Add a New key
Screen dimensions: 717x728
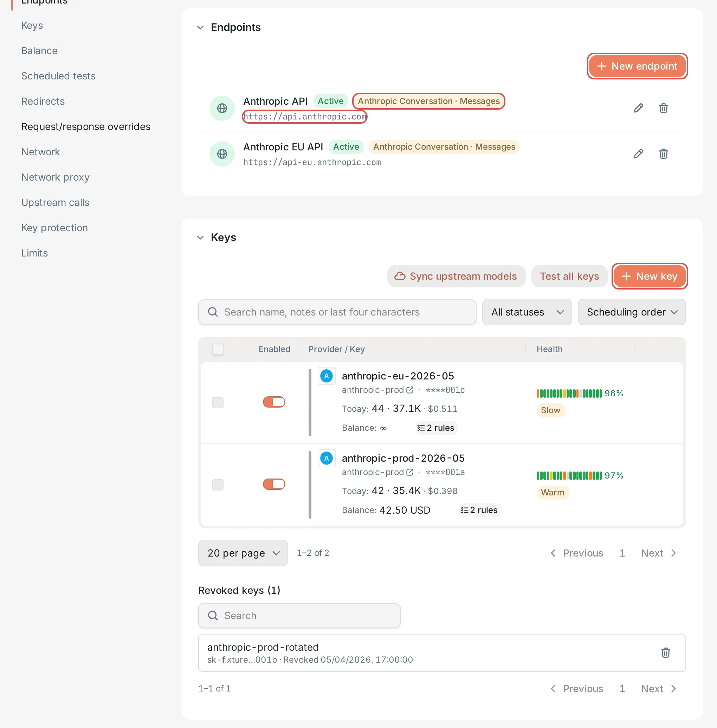[x=650, y=276]
